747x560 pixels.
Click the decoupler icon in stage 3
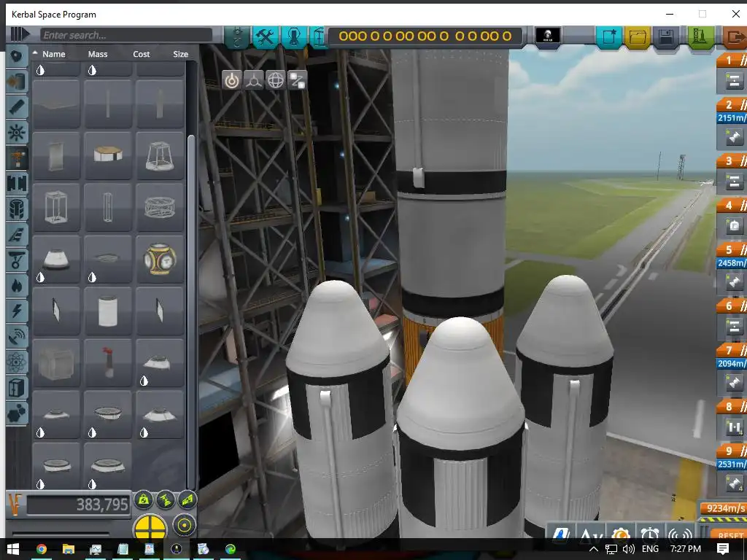[x=734, y=182]
